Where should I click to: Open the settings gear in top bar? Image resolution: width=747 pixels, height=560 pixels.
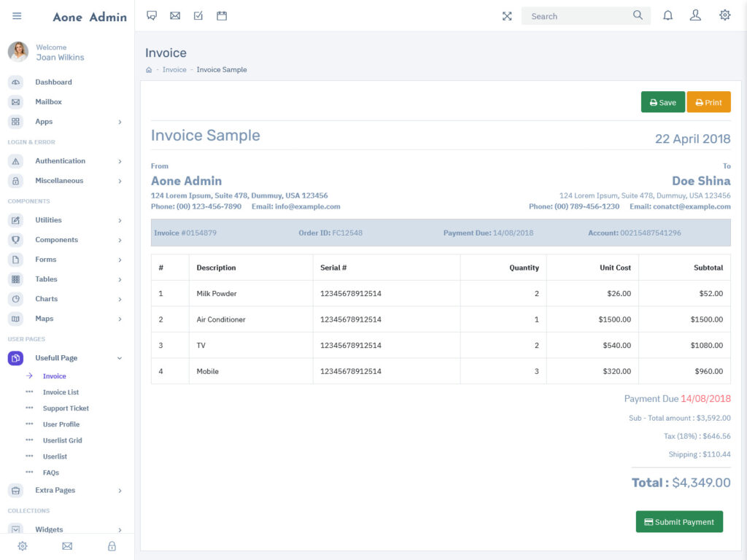(724, 15)
